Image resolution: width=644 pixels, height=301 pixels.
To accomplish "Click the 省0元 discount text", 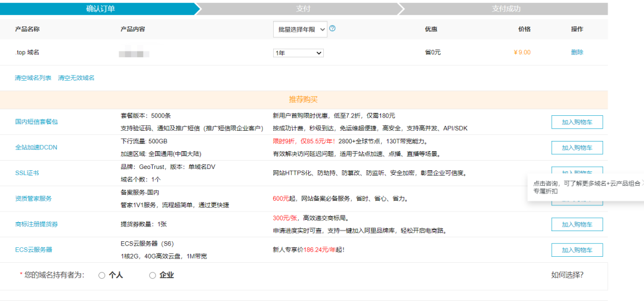I will pyautogui.click(x=433, y=52).
